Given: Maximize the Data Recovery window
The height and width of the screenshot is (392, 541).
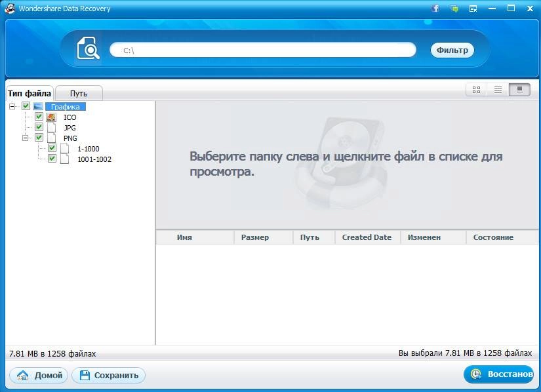Looking at the screenshot, I should [x=511, y=9].
